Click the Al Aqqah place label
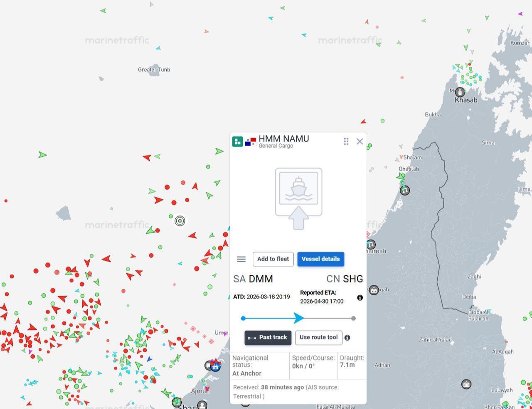Screen dimensions: 532x409 tap(503, 352)
